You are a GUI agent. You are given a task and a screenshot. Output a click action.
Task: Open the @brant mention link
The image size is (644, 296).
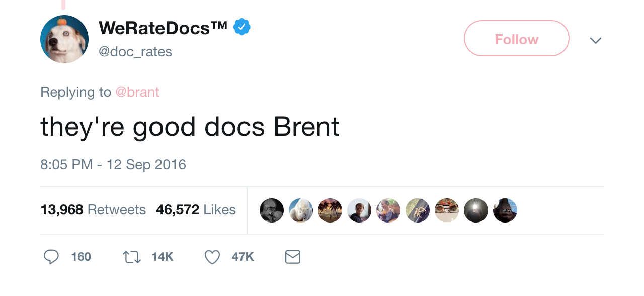tap(137, 92)
